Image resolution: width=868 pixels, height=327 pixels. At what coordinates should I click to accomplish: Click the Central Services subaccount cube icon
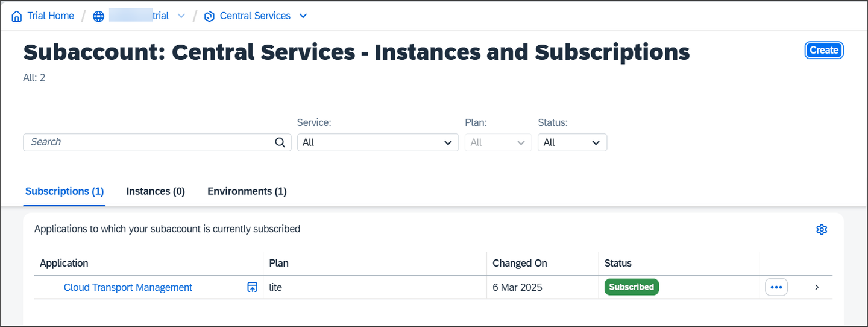click(x=209, y=16)
